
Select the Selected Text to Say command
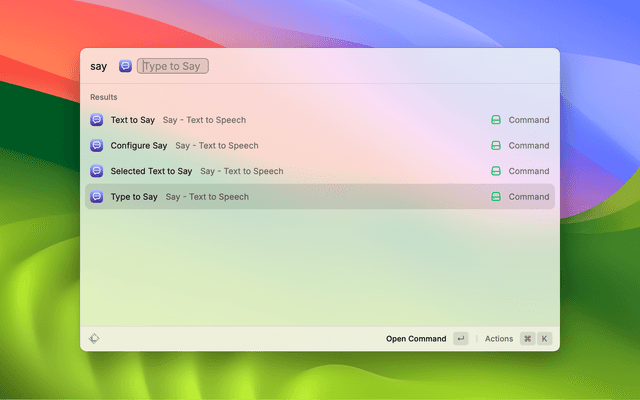coord(151,171)
